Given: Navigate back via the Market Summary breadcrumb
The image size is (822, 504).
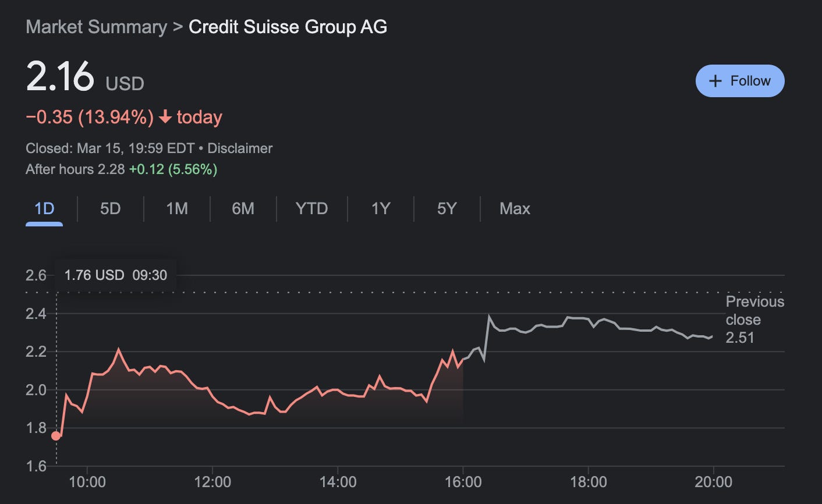Looking at the screenshot, I should pyautogui.click(x=94, y=27).
